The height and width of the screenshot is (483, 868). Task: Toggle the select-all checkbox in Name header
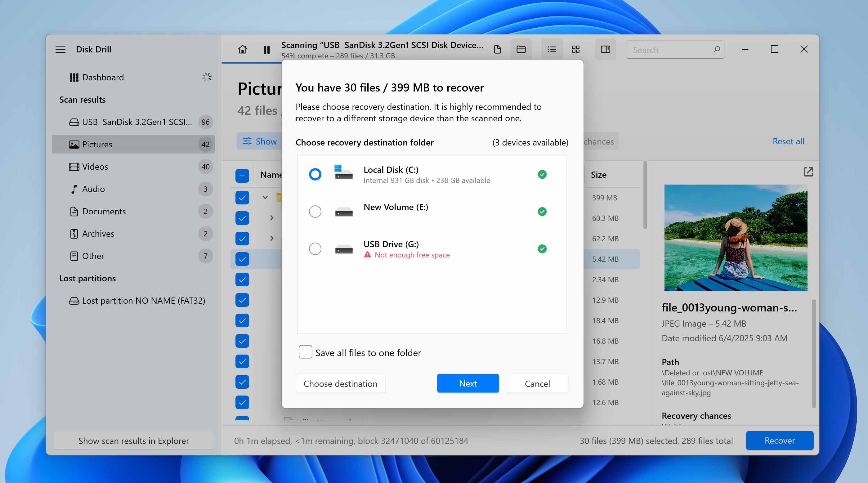(242, 175)
